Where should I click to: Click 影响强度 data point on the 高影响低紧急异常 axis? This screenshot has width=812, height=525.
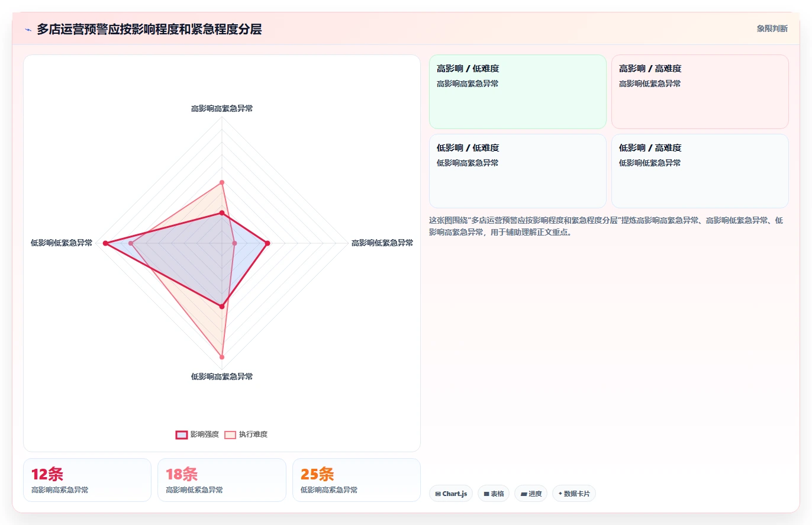click(x=268, y=243)
